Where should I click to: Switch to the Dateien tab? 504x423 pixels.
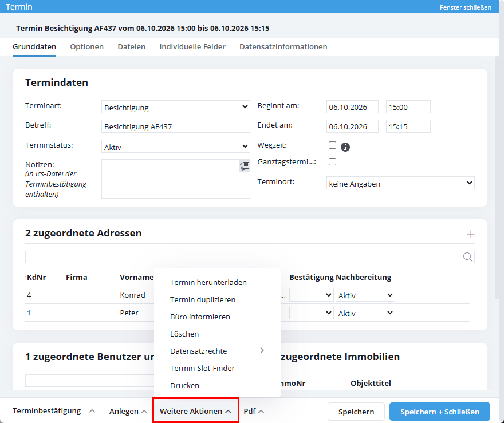point(132,47)
